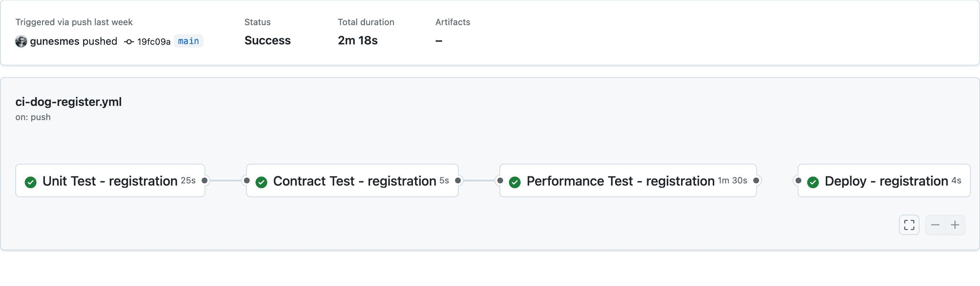Click the fullscreen graph icon

click(909, 225)
